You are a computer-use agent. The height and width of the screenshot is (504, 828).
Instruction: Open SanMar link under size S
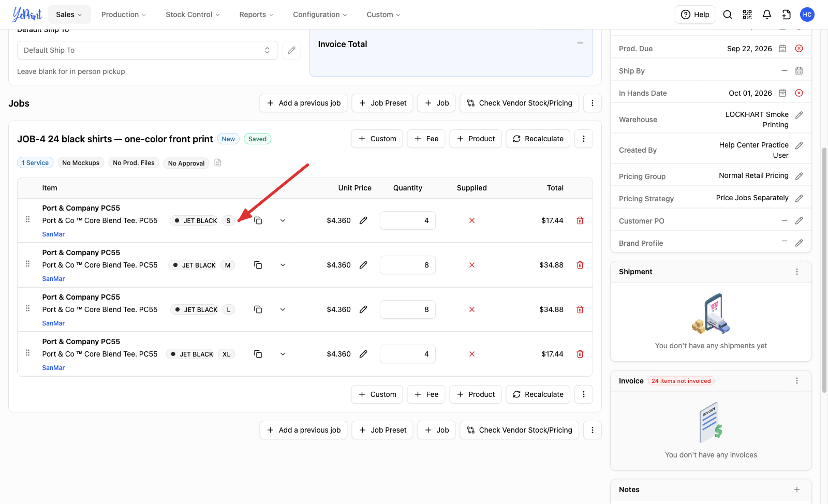tap(53, 234)
